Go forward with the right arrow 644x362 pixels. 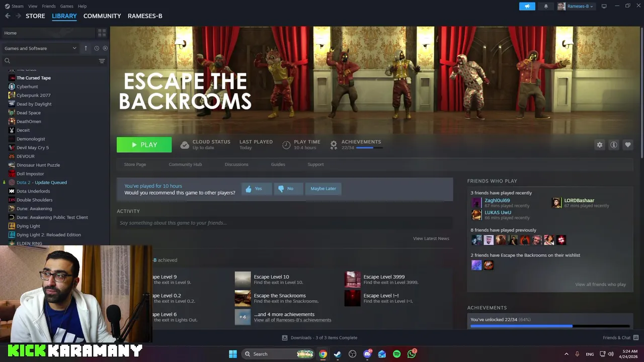(18, 16)
